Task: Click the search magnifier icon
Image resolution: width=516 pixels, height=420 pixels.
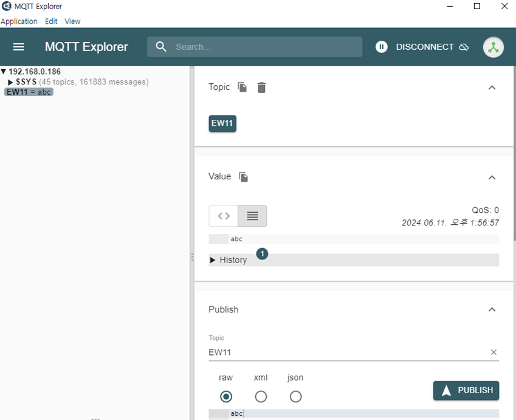Action: point(161,47)
